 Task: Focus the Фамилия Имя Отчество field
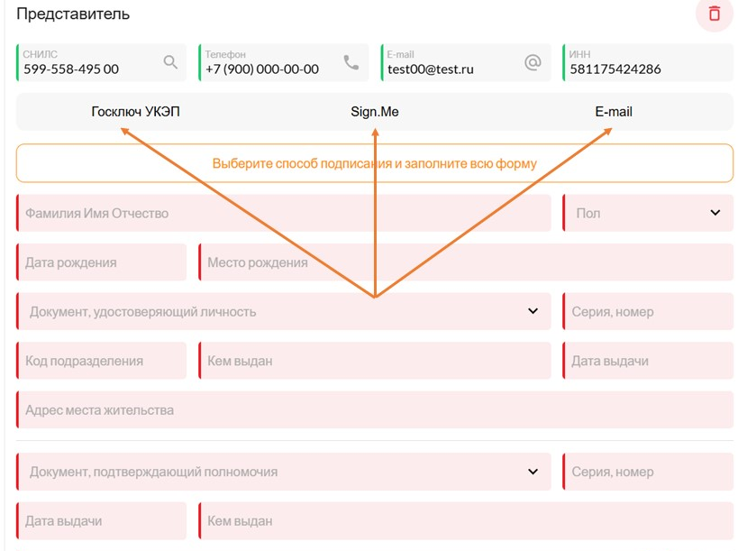(284, 213)
